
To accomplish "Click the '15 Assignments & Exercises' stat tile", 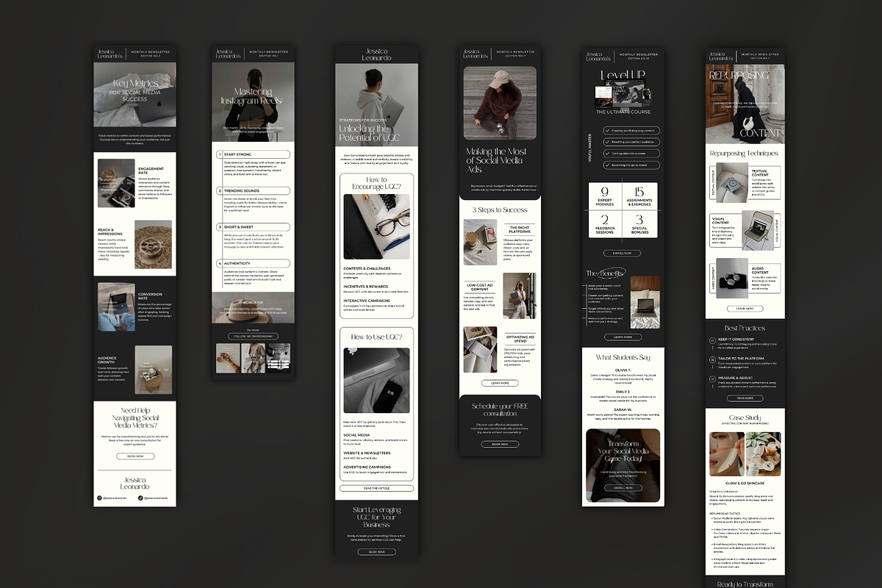I will [640, 196].
